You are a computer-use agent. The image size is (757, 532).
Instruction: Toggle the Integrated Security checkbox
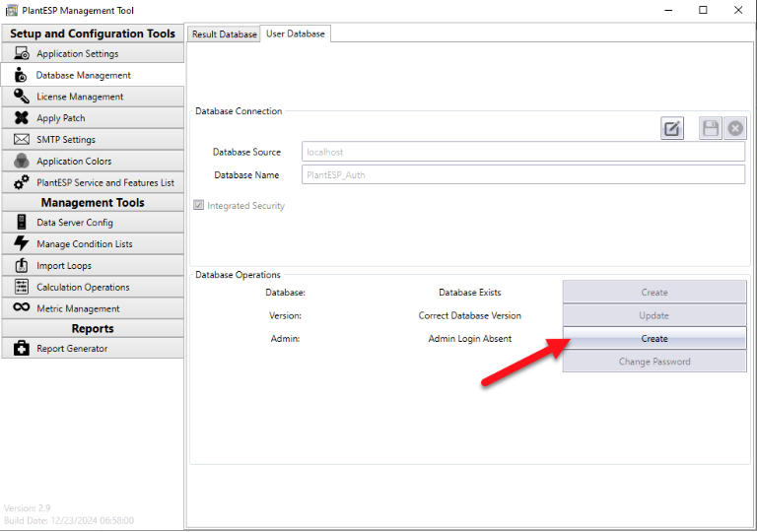point(198,205)
